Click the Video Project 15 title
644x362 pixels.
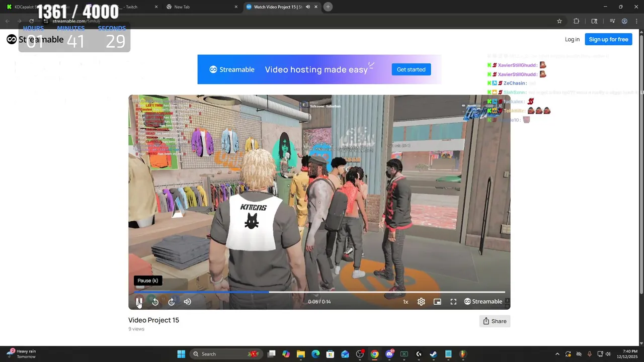click(153, 320)
